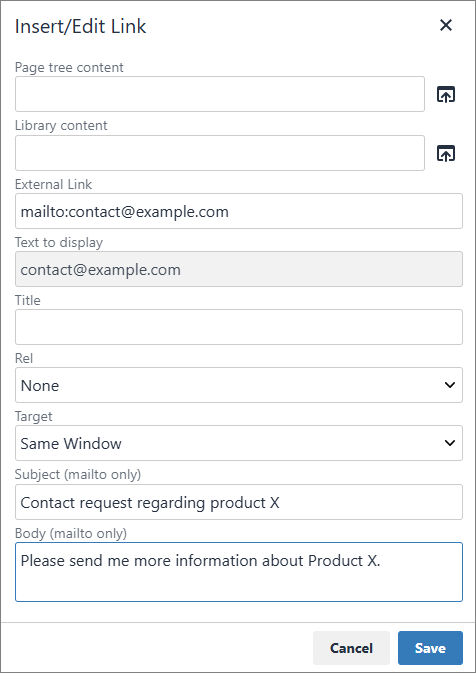The image size is (476, 673).
Task: Click the "Text to display" label
Action: click(x=59, y=243)
